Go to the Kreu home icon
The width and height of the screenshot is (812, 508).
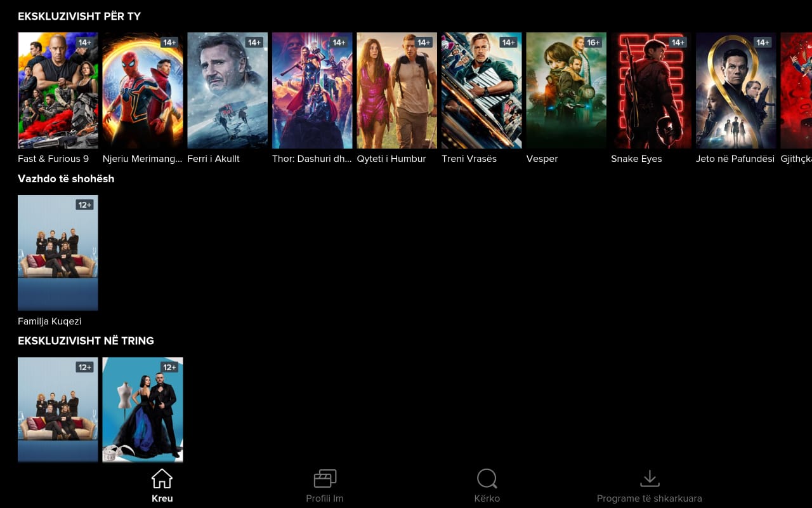click(162, 479)
